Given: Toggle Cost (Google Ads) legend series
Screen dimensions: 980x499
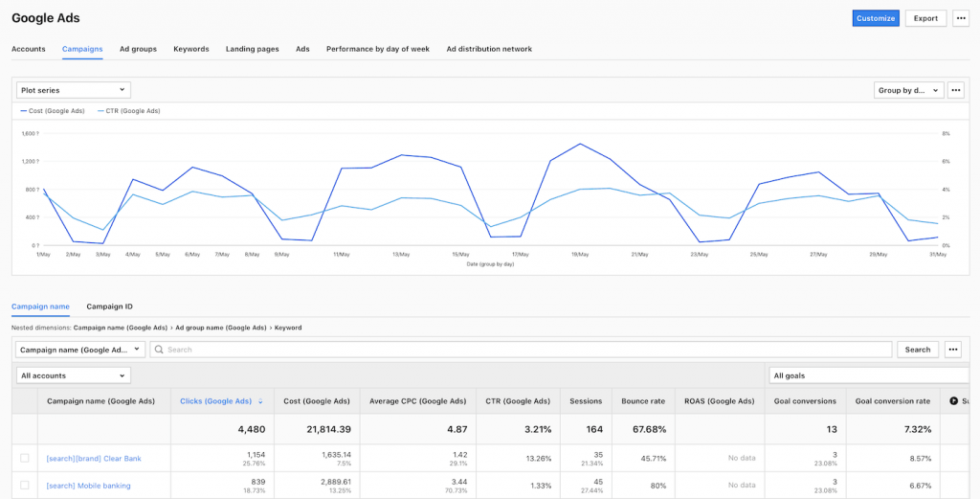Looking at the screenshot, I should click(54, 111).
